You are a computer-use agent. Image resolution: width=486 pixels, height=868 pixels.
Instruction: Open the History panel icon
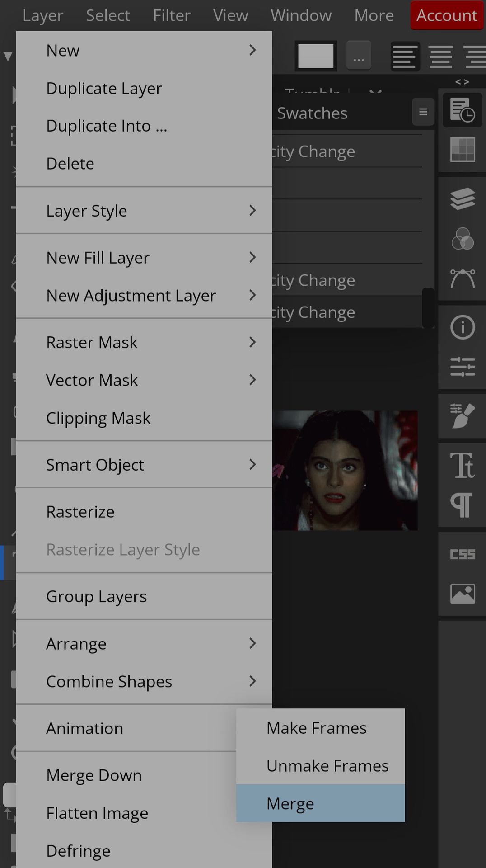pyautogui.click(x=462, y=110)
